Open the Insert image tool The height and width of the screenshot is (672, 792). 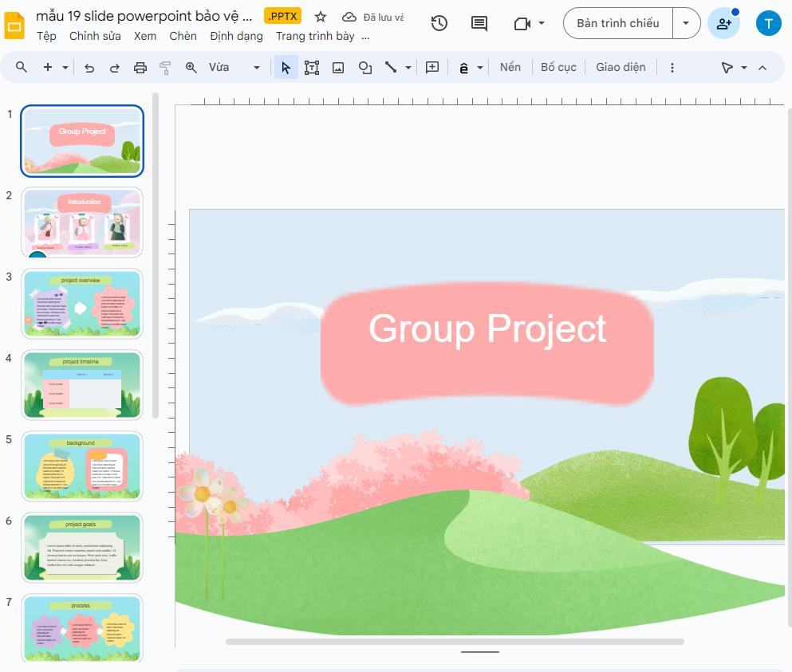tap(337, 67)
